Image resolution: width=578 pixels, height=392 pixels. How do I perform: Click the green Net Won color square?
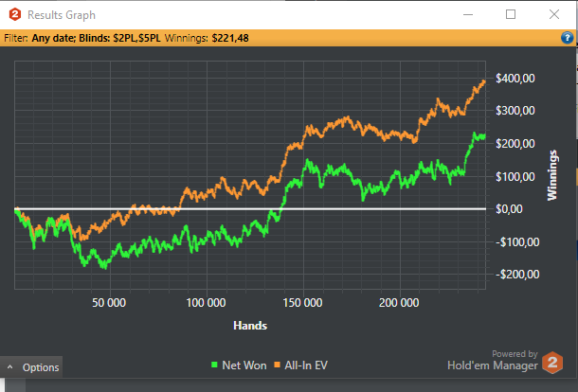tap(214, 365)
